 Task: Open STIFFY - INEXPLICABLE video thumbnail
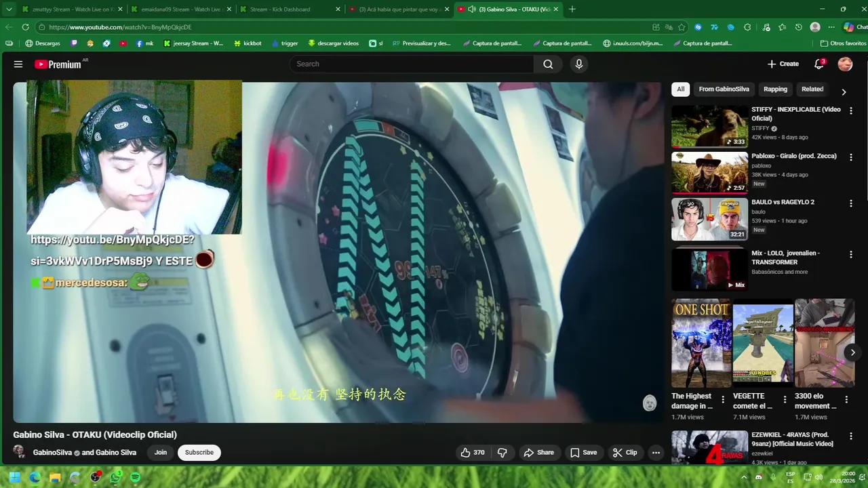(709, 126)
